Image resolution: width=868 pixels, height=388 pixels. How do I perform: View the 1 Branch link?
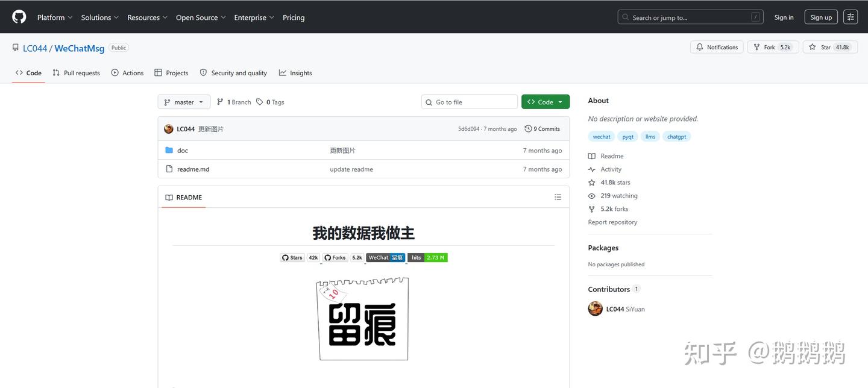coord(234,102)
